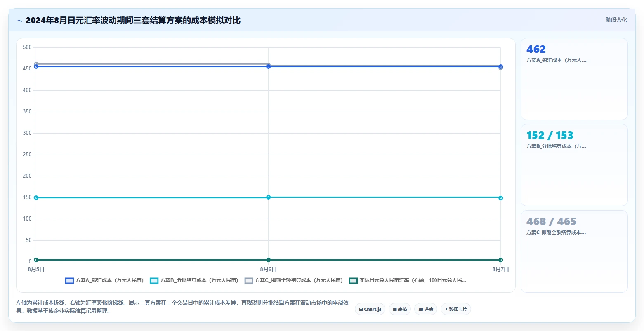Select exchange rate data point at 8月7日
The image size is (644, 331).
(500, 260)
